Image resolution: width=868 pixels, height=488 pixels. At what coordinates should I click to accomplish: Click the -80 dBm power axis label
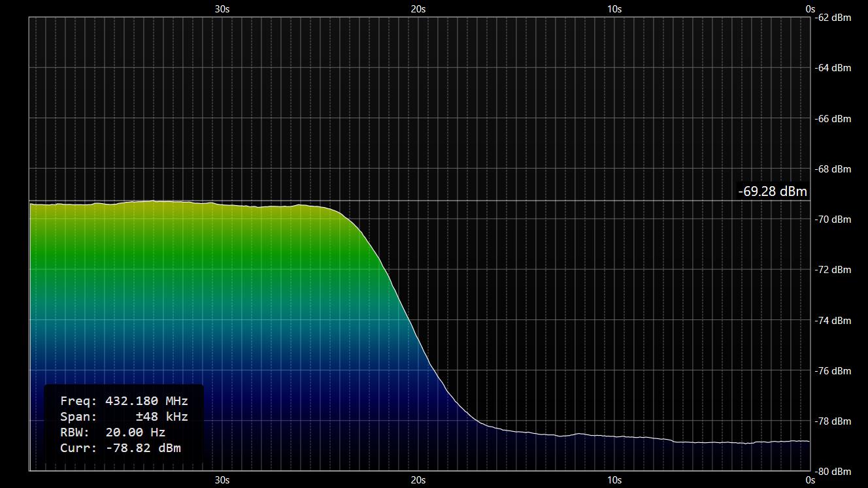click(833, 472)
